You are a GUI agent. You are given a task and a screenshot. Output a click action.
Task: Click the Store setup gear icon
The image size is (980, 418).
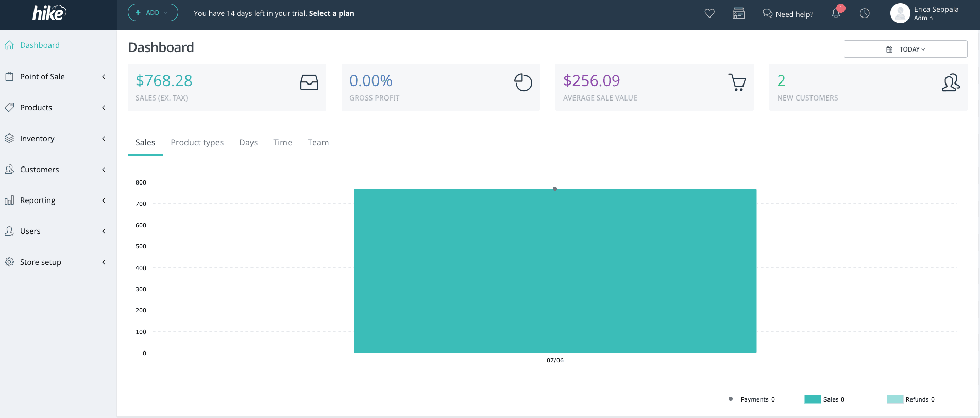coord(9,262)
